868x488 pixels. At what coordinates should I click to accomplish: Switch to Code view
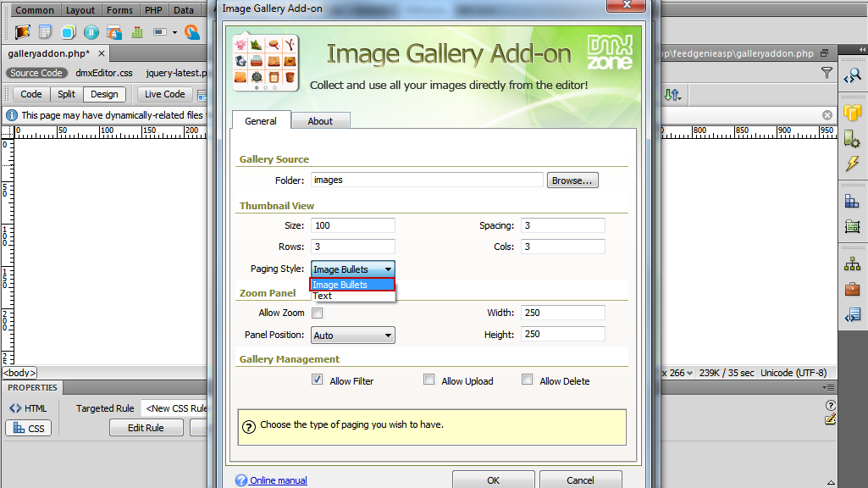pyautogui.click(x=31, y=94)
